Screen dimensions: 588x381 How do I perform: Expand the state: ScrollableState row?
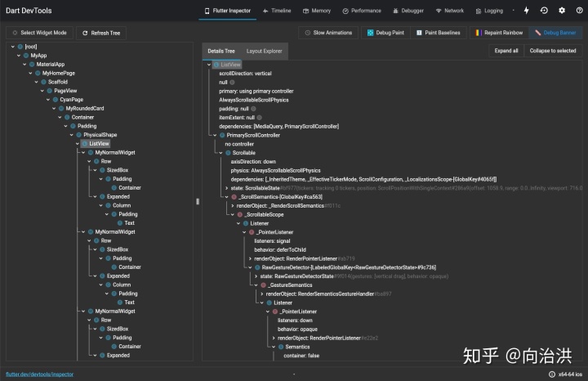click(x=226, y=188)
